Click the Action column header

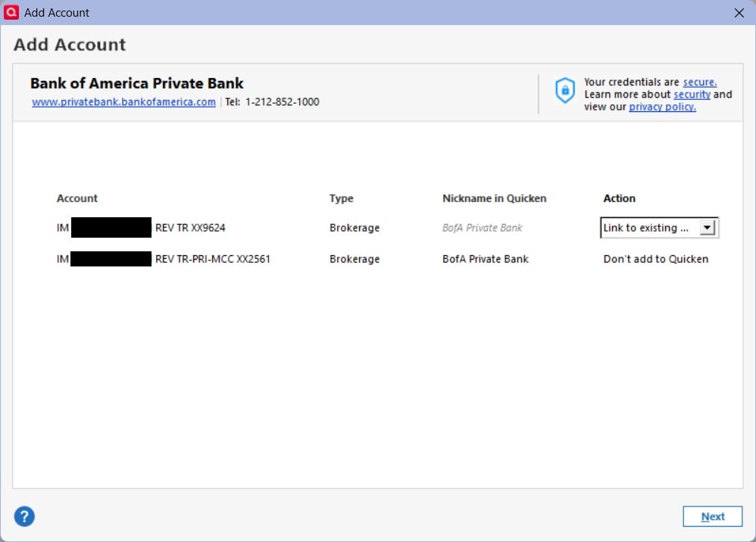[x=619, y=198]
